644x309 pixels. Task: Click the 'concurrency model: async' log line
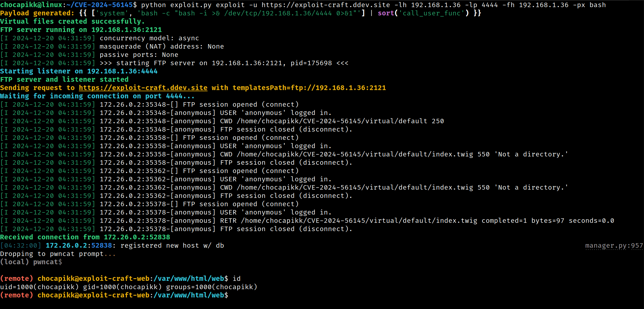(x=100, y=38)
